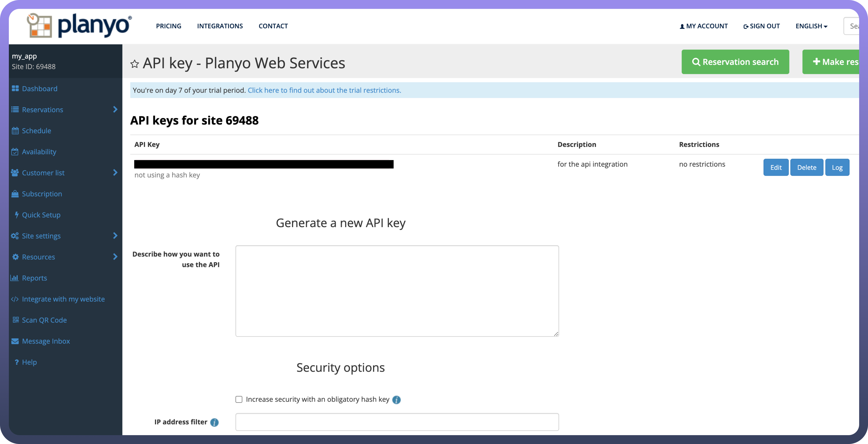The width and height of the screenshot is (868, 444).
Task: Click info icon beside hash key option
Action: click(396, 400)
